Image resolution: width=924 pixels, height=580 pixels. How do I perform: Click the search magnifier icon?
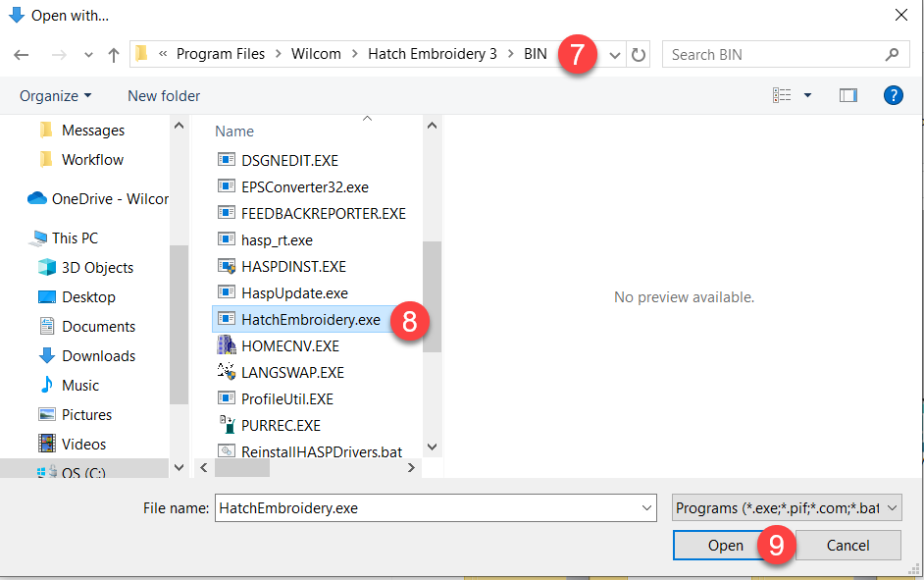point(893,55)
